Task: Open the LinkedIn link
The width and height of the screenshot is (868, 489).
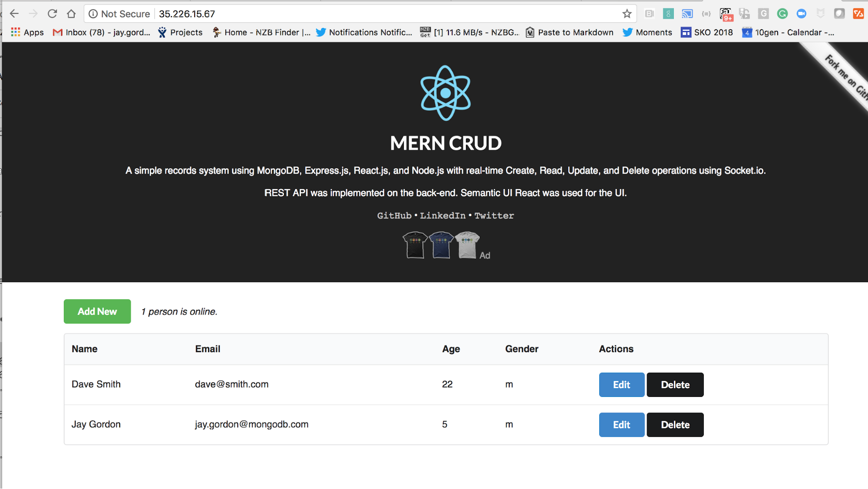Action: pyautogui.click(x=442, y=215)
